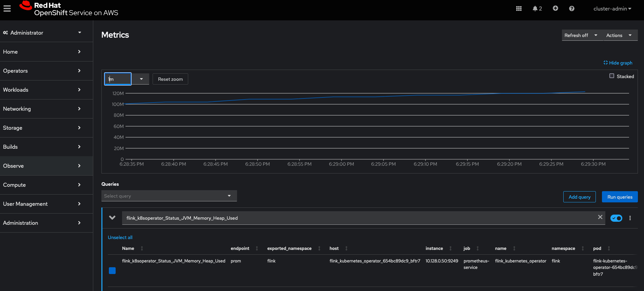This screenshot has width=644, height=291.
Task: Open the query kebab options menu
Action: (630, 218)
